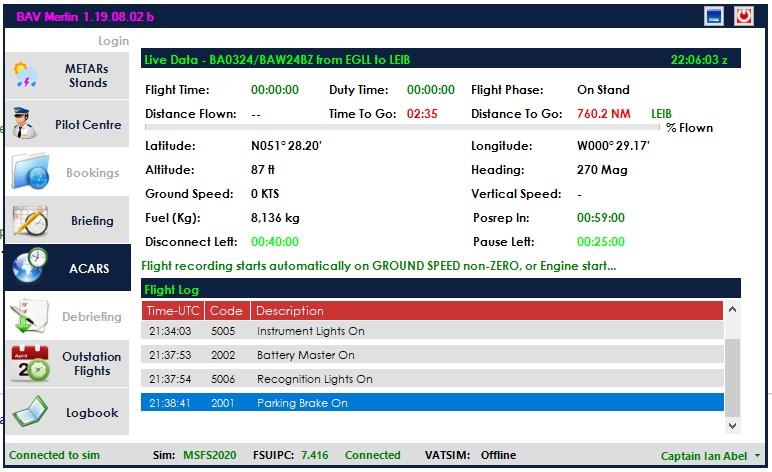Open the Outstation Flights section
This screenshot has height=472, width=772.
67,364
